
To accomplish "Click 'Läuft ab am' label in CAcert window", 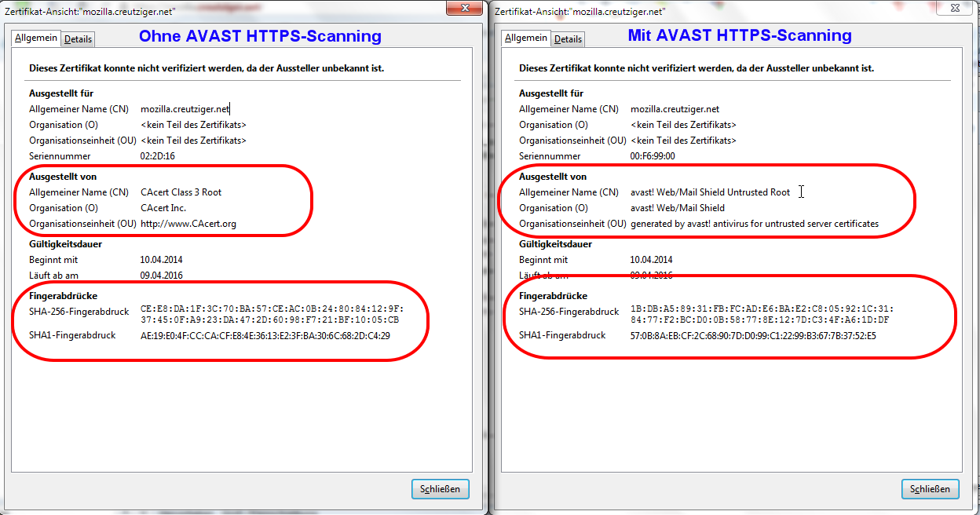I will point(53,276).
